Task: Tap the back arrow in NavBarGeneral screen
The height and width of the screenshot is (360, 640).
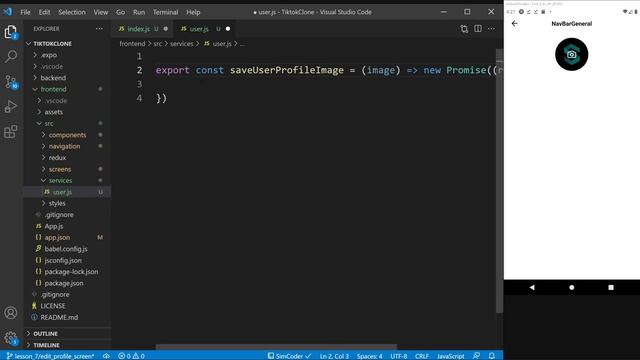Action: click(x=514, y=24)
